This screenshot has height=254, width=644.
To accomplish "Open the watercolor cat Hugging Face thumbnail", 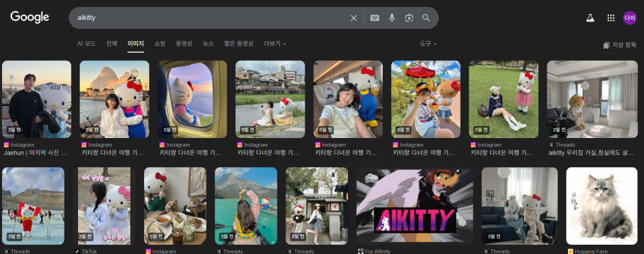I will coord(601,206).
